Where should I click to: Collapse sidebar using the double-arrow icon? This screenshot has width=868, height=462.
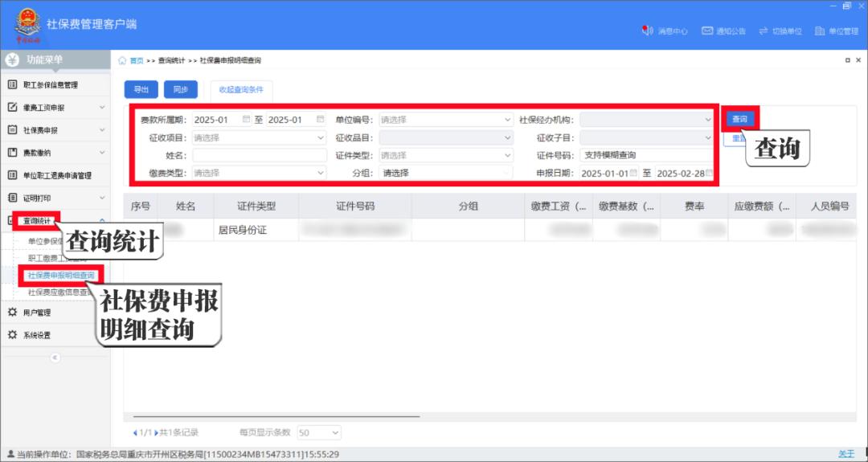(x=55, y=358)
